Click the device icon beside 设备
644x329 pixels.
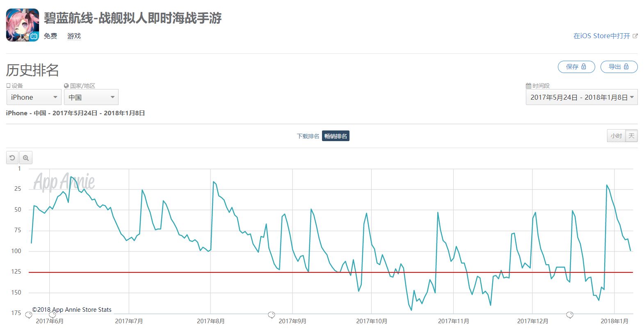(8, 86)
